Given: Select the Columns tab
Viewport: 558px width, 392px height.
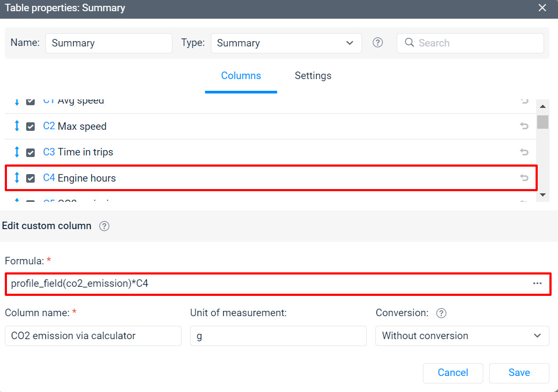Looking at the screenshot, I should (x=241, y=76).
